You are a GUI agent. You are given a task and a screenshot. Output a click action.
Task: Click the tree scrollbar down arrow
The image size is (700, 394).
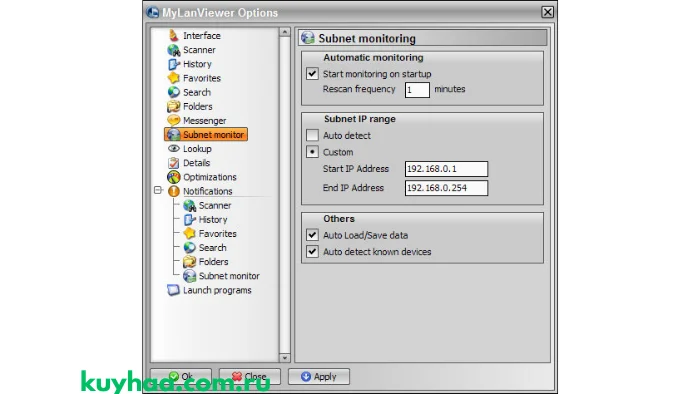284,357
